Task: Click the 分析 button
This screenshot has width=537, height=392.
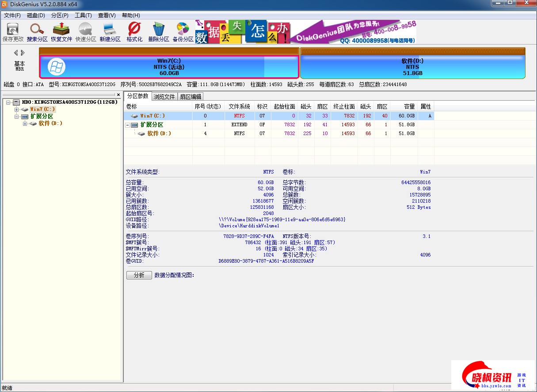Action: point(139,275)
